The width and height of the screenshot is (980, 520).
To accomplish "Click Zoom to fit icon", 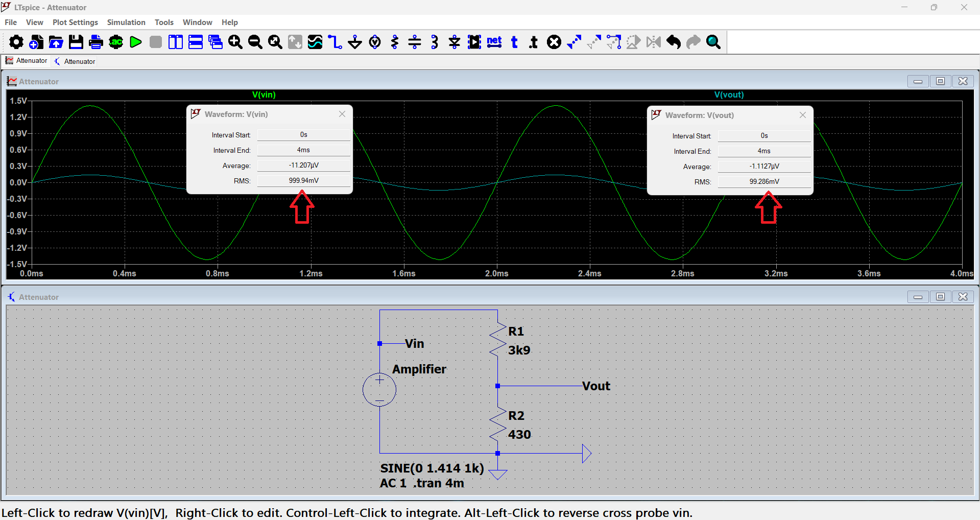I will 275,42.
